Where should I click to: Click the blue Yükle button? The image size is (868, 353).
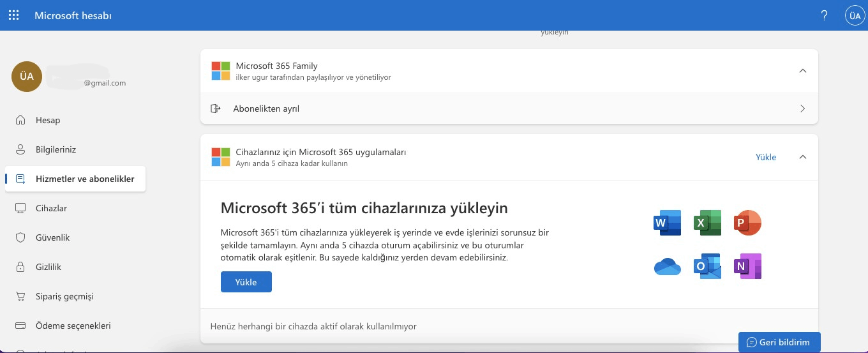click(246, 282)
